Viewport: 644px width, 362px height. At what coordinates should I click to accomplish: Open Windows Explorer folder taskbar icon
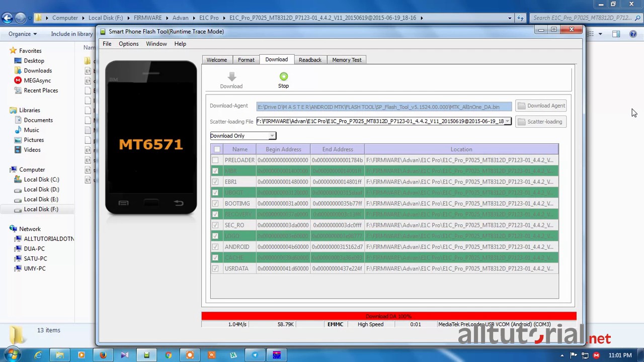60,355
